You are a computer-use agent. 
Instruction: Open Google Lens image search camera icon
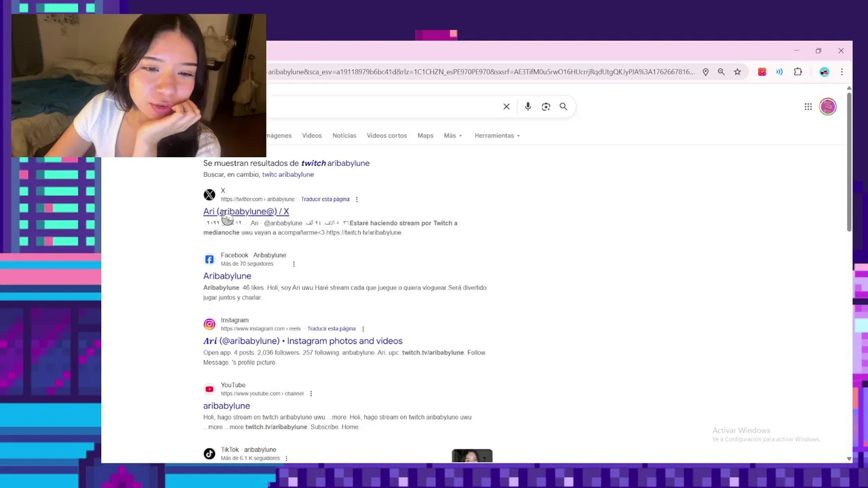tap(546, 106)
